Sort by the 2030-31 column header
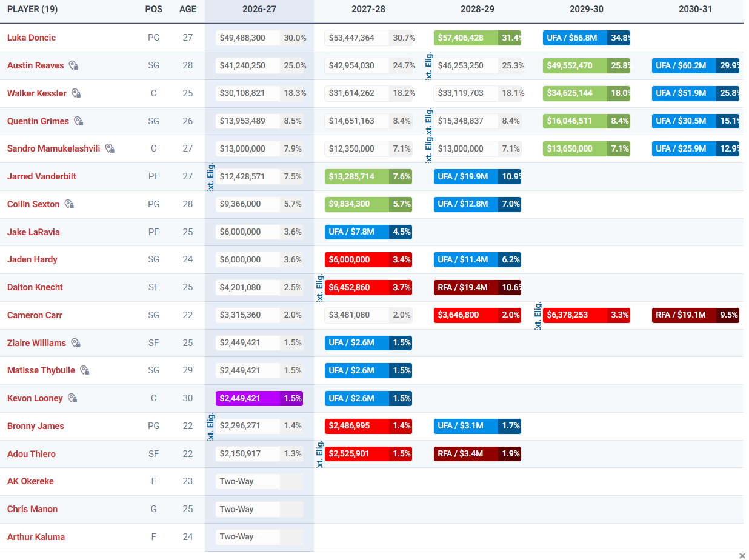Image resolution: width=749 pixels, height=560 pixels. (696, 10)
